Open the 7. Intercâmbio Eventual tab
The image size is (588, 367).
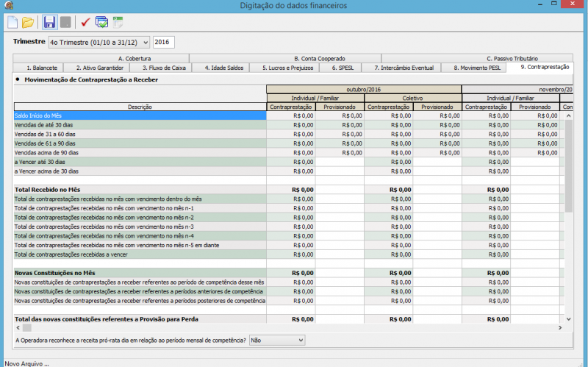coord(401,68)
